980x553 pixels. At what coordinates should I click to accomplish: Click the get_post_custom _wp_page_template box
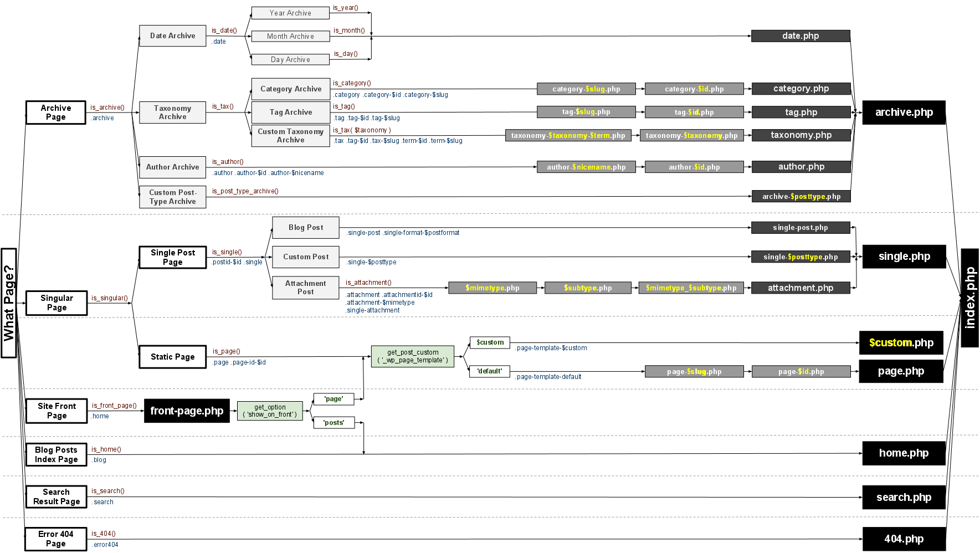413,357
